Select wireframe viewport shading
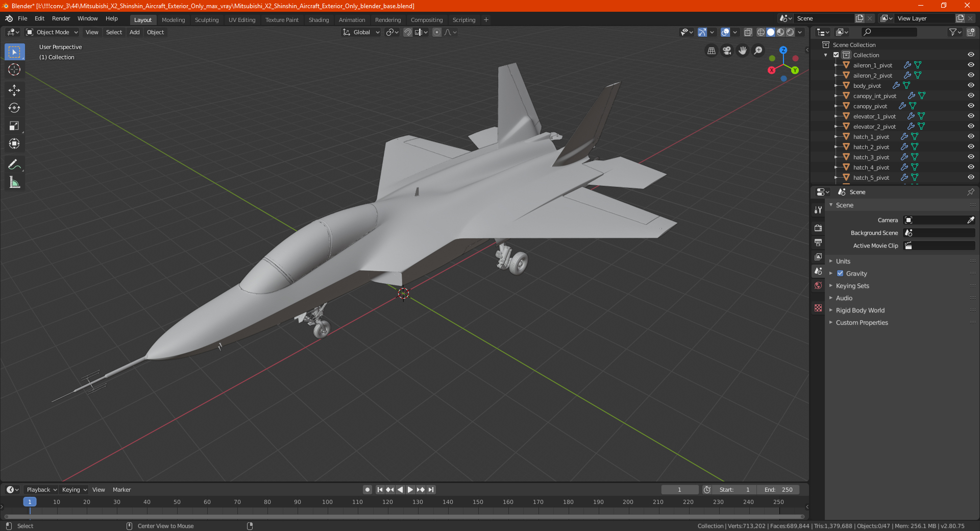 761,32
